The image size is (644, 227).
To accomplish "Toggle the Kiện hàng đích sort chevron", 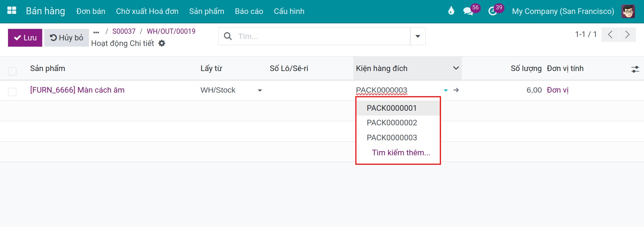I will coord(456,68).
